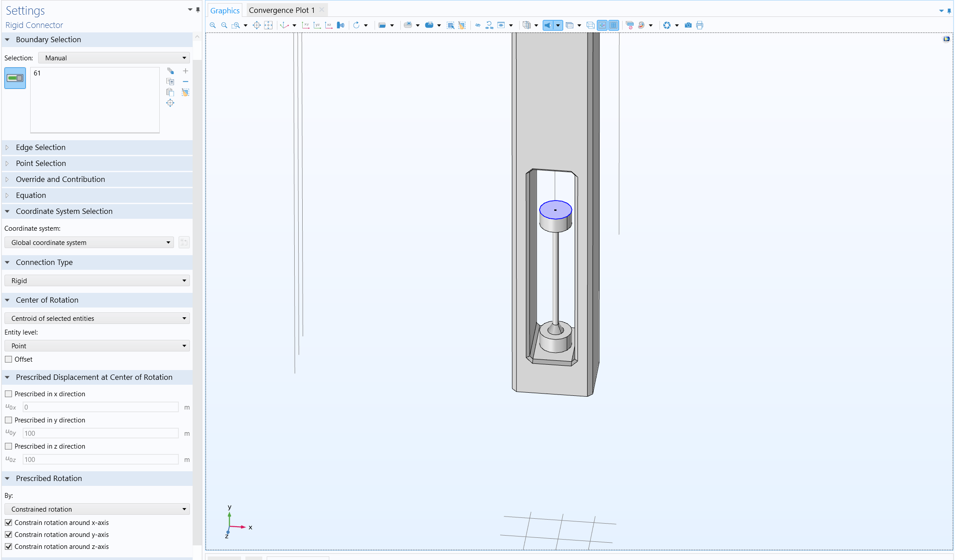955x560 pixels.
Task: Enable Prescribed in y direction checkbox
Action: (9, 420)
